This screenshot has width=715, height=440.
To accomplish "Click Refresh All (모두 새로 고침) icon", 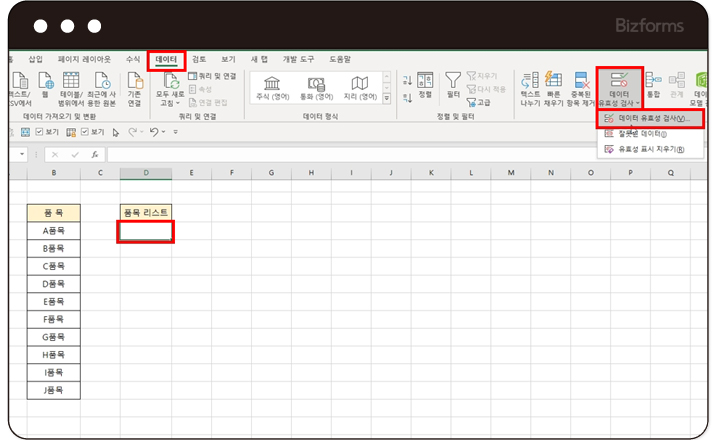I will [168, 88].
